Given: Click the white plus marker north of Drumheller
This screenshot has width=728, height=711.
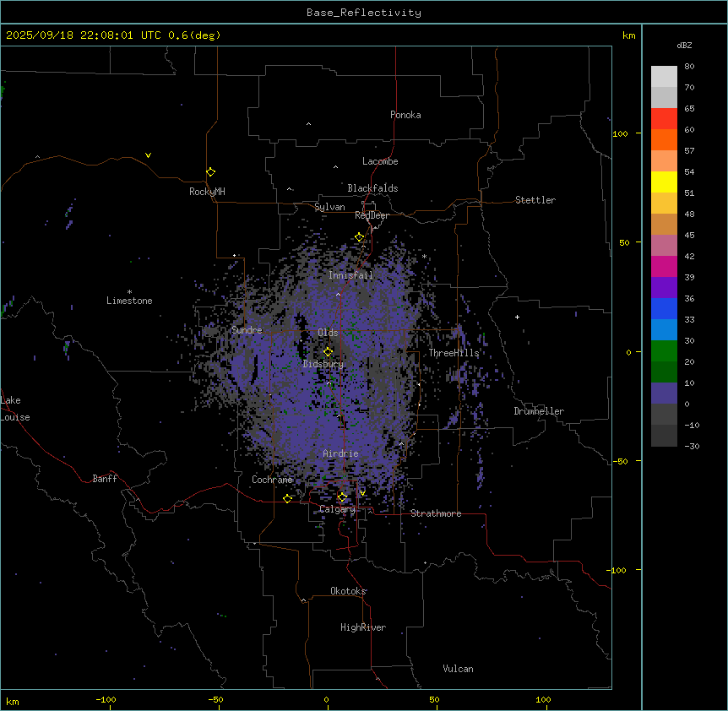Looking at the screenshot, I should tap(517, 317).
